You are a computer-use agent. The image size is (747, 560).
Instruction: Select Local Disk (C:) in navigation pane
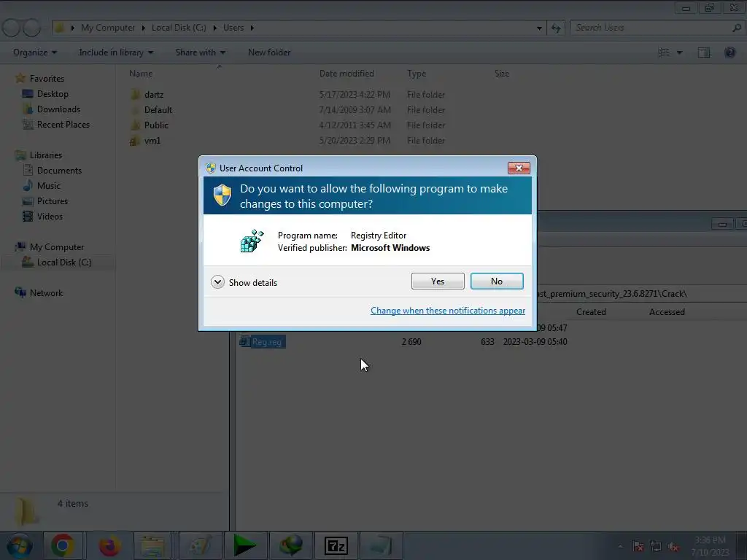64,262
